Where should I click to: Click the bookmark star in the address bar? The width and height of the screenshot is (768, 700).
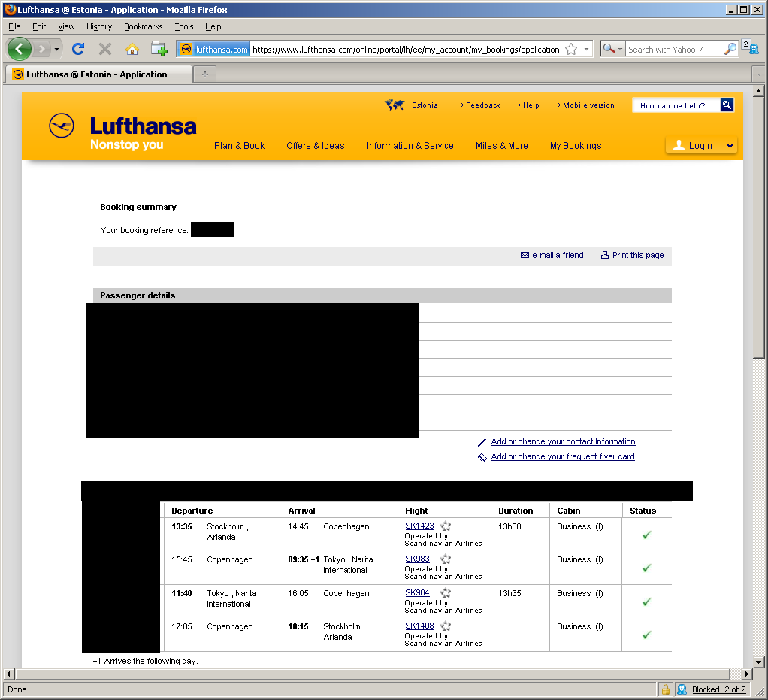pos(571,49)
